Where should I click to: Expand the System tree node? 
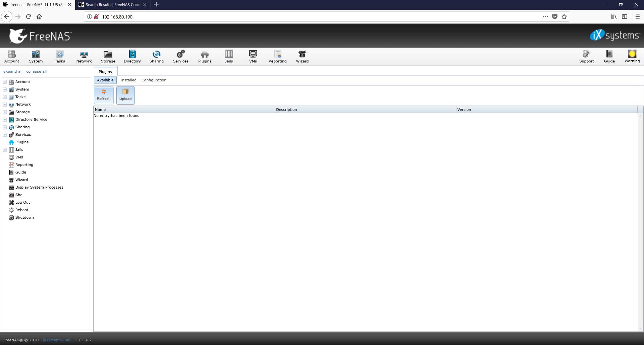pyautogui.click(x=5, y=89)
